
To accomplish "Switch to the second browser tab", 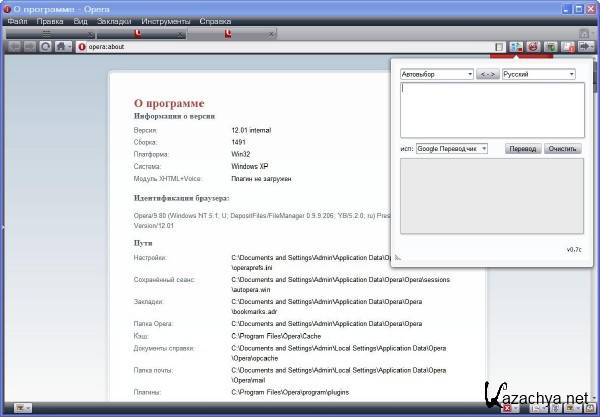I will 140,33.
